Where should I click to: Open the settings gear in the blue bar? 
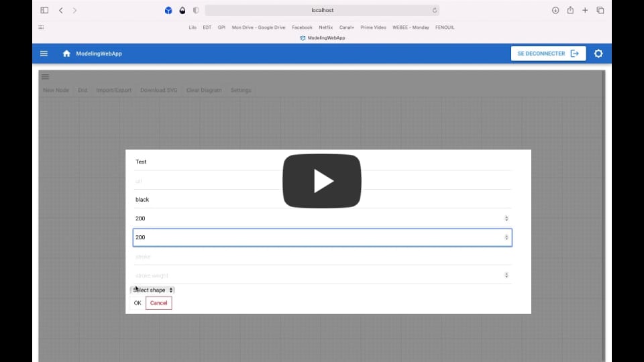[x=598, y=54]
